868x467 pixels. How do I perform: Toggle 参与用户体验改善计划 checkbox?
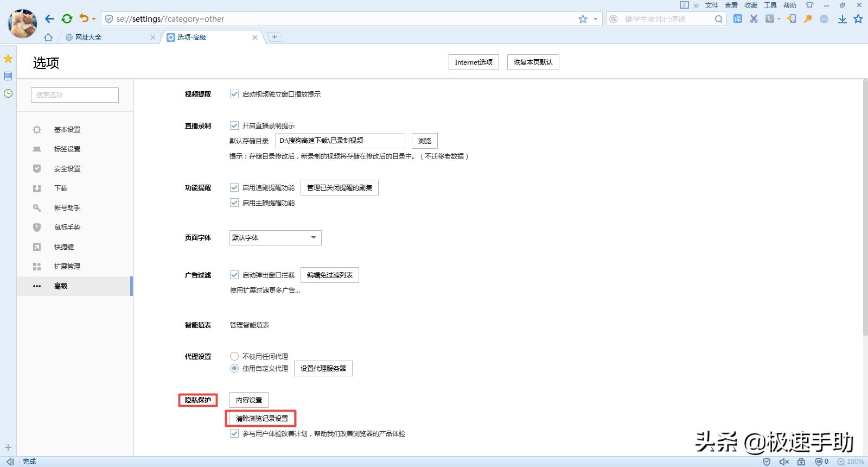[234, 433]
